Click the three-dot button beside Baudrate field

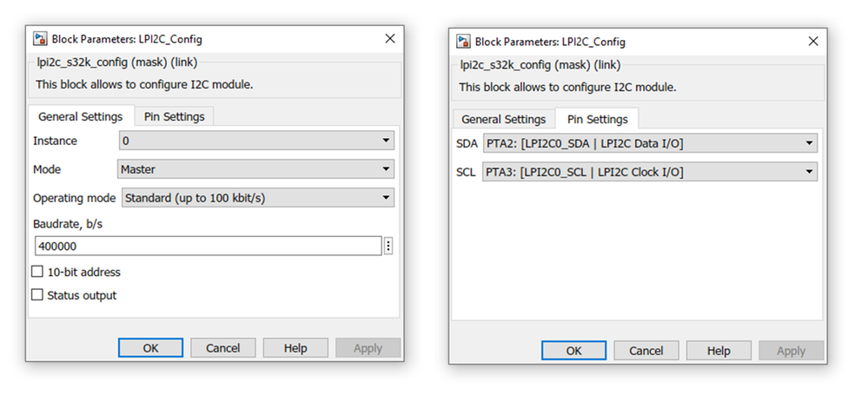388,247
